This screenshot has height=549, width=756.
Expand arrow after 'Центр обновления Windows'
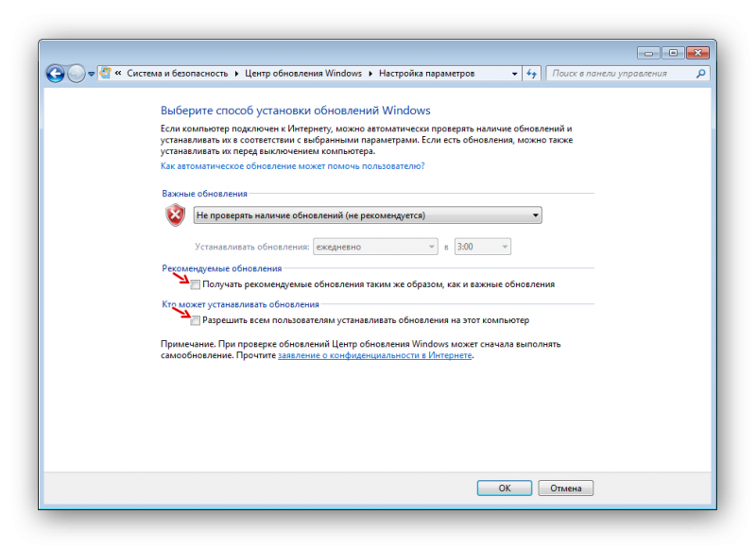pos(370,74)
